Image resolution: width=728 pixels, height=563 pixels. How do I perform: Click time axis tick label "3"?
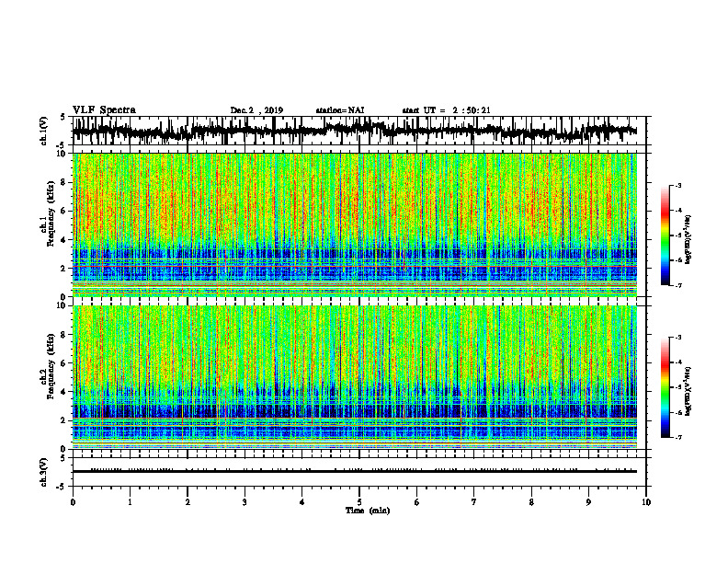(x=245, y=502)
